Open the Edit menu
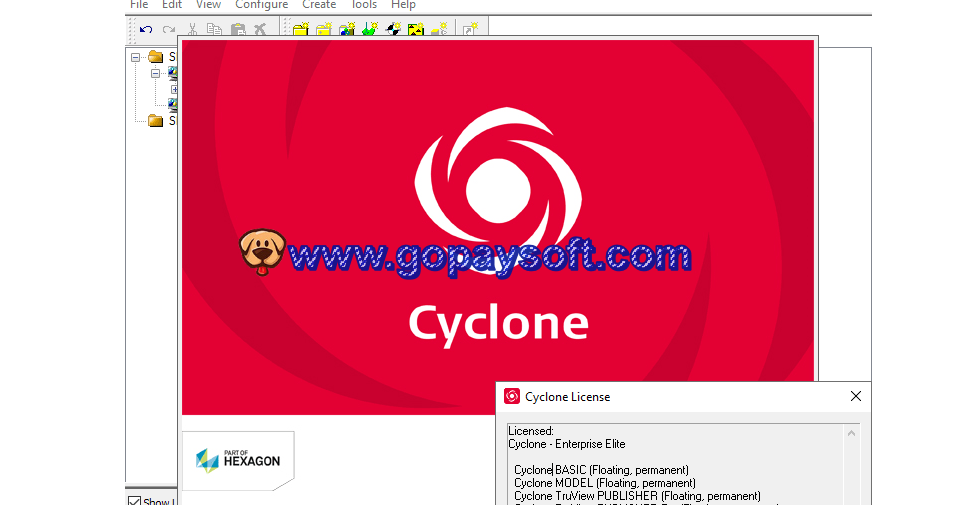The image size is (980, 505). [x=172, y=5]
